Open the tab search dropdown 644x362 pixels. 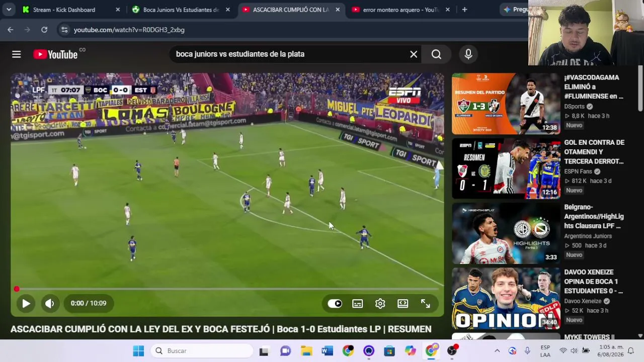tap(9, 10)
